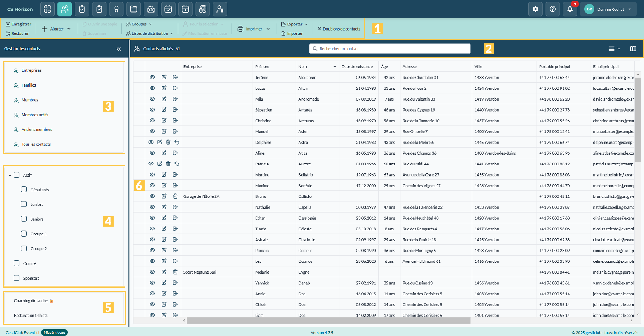Viewport: 644px width, 336px height.
Task: Check the Débutants checkbox
Action: pos(24,189)
